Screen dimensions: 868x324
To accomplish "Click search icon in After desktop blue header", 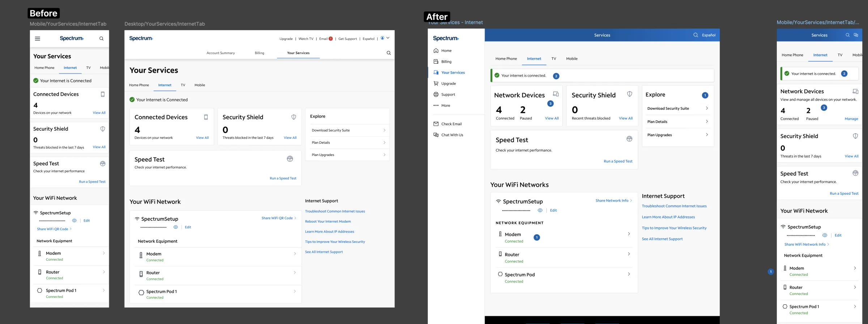I will point(695,35).
